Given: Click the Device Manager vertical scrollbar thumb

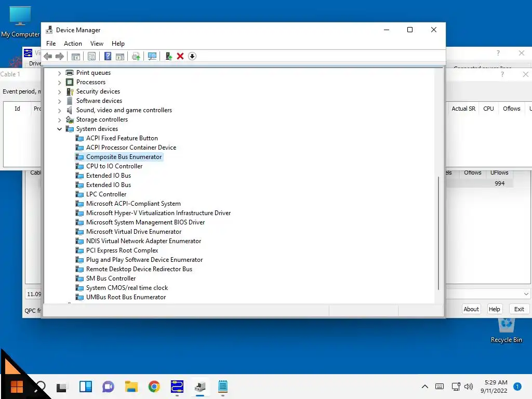Looking at the screenshot, I should click(438, 233).
